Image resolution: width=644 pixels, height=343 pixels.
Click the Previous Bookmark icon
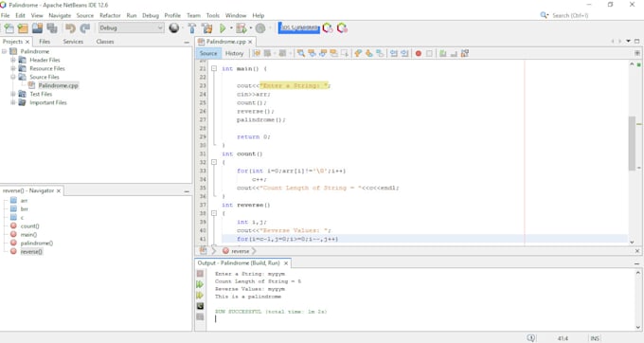(358, 53)
